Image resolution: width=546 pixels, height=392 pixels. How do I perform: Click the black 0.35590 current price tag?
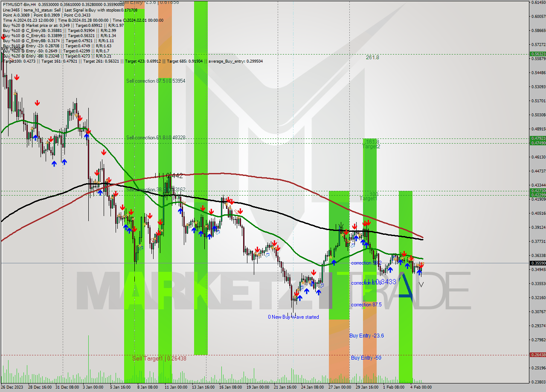[x=537, y=263]
